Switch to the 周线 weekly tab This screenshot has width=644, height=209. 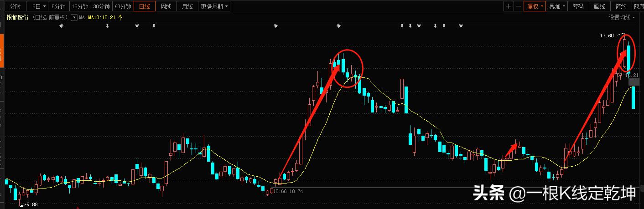[166, 6]
